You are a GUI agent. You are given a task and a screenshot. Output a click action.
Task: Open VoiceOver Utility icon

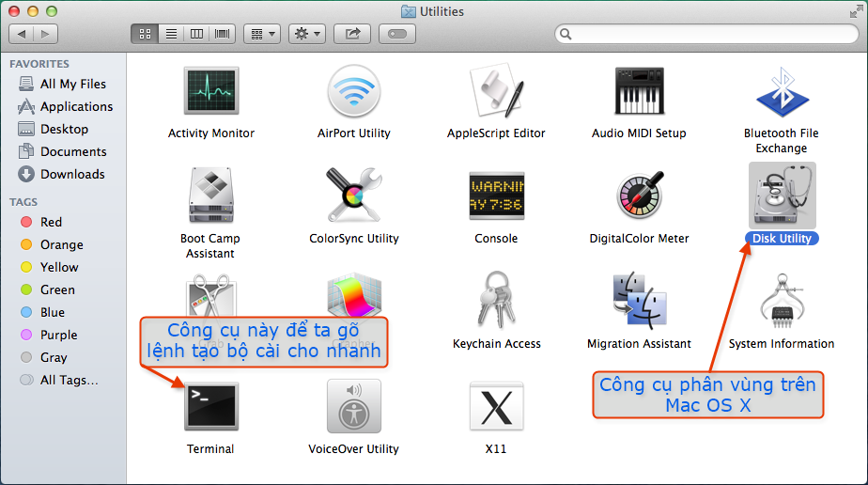(x=354, y=406)
